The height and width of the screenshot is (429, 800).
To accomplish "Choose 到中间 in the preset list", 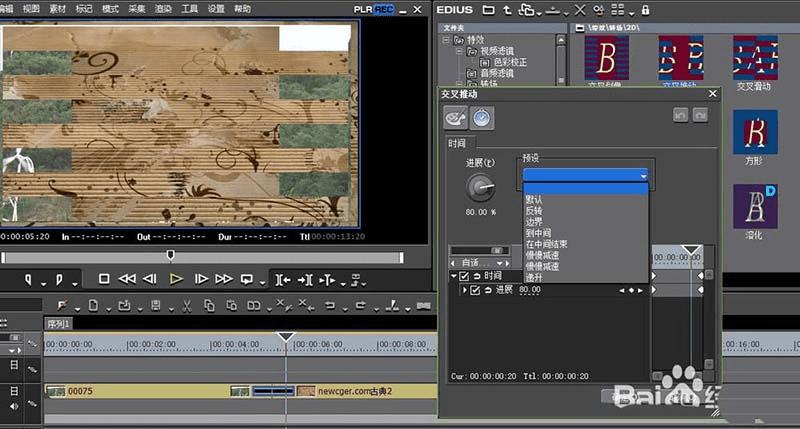I will 538,232.
